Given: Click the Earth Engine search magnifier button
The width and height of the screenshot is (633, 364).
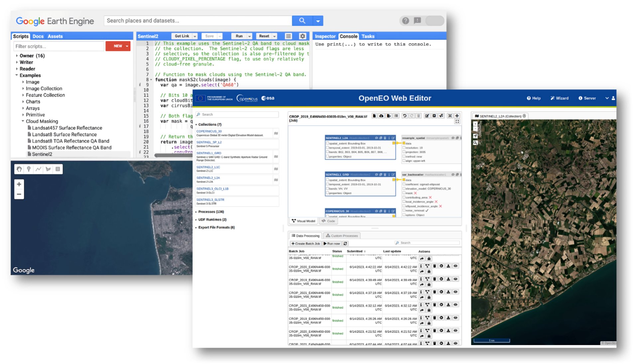Looking at the screenshot, I should click(302, 21).
